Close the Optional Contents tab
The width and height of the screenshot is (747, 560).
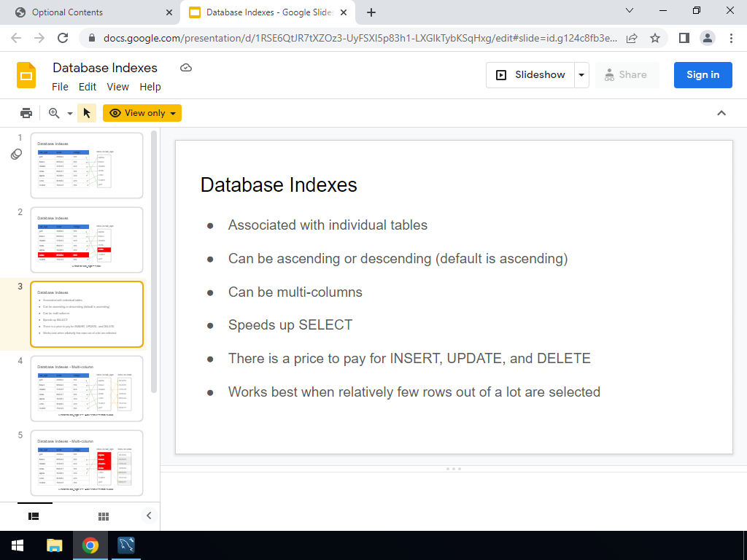(x=169, y=12)
